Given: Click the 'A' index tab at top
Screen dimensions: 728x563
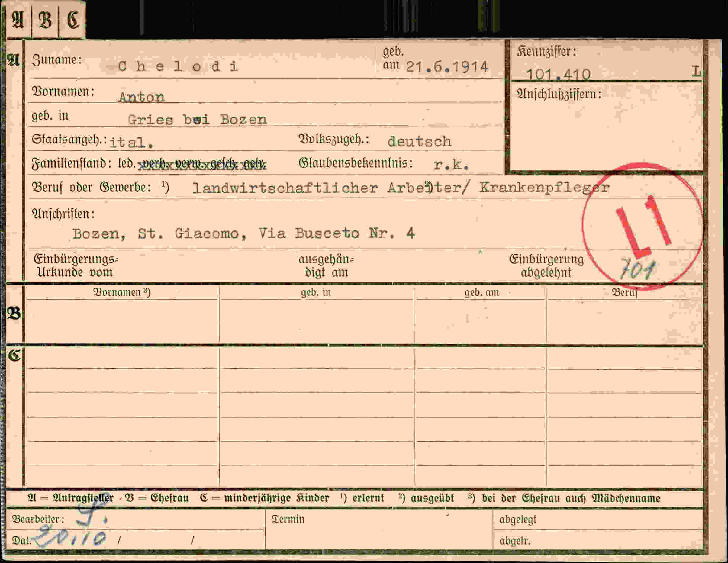Looking at the screenshot, I should pyautogui.click(x=18, y=20).
